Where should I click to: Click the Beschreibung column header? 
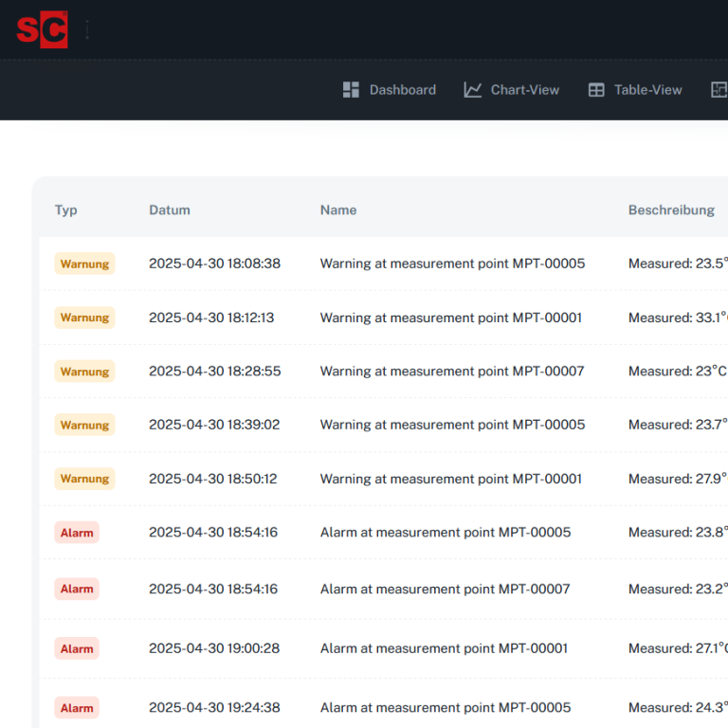pos(671,210)
